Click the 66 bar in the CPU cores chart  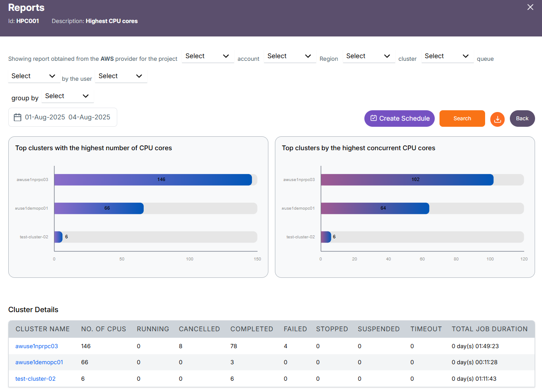pos(99,208)
